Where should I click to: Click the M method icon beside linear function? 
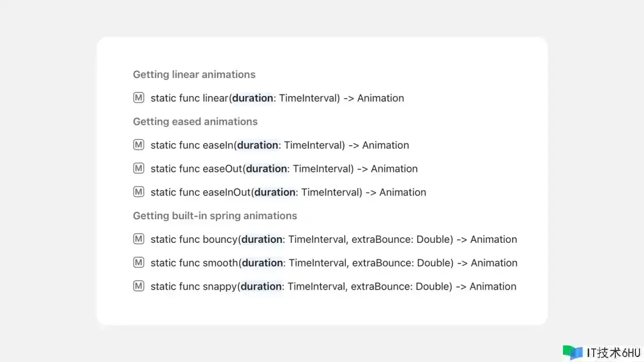point(138,98)
